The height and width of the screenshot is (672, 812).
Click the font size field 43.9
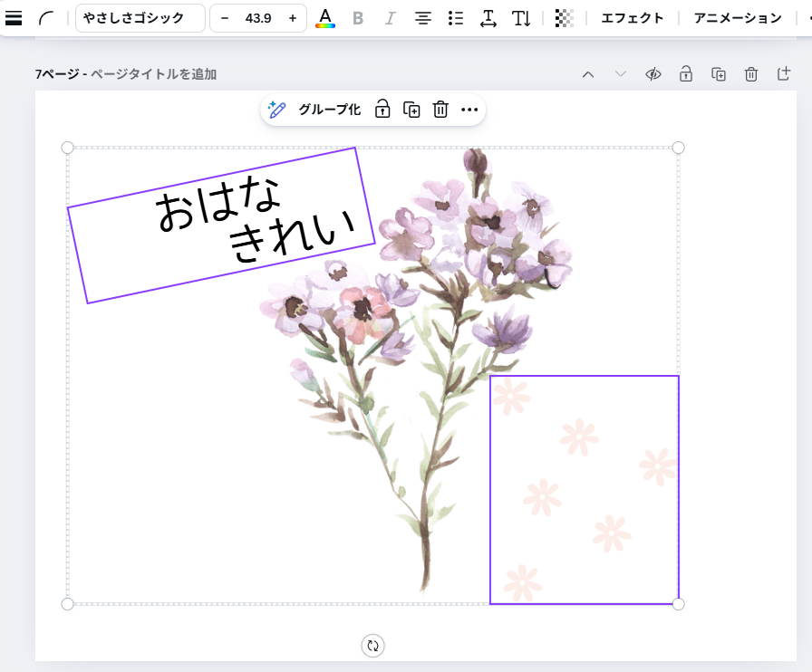258,18
